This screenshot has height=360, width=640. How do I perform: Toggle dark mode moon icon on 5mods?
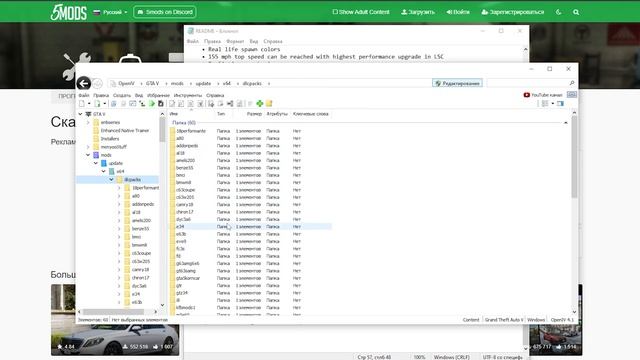tap(559, 12)
